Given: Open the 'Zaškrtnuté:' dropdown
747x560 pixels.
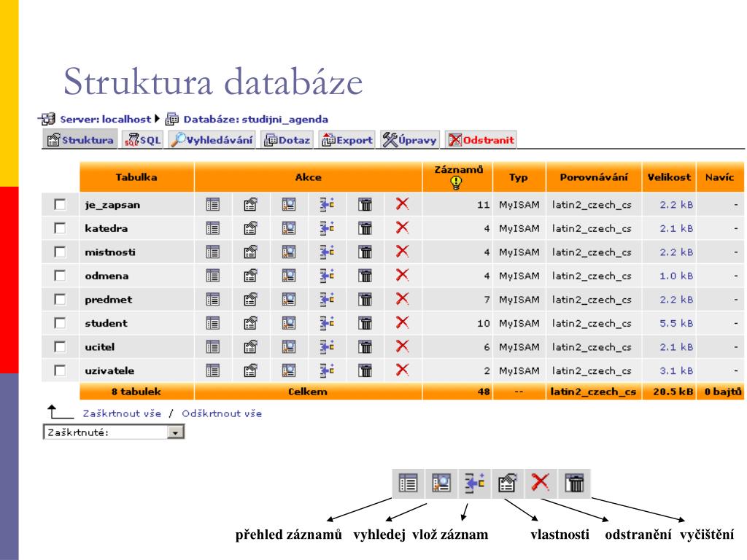Looking at the screenshot, I should (114, 432).
